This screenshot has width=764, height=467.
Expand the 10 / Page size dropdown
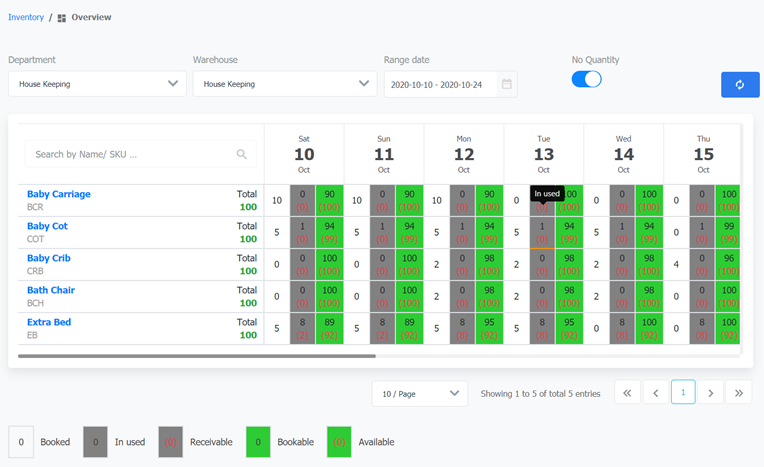(419, 394)
